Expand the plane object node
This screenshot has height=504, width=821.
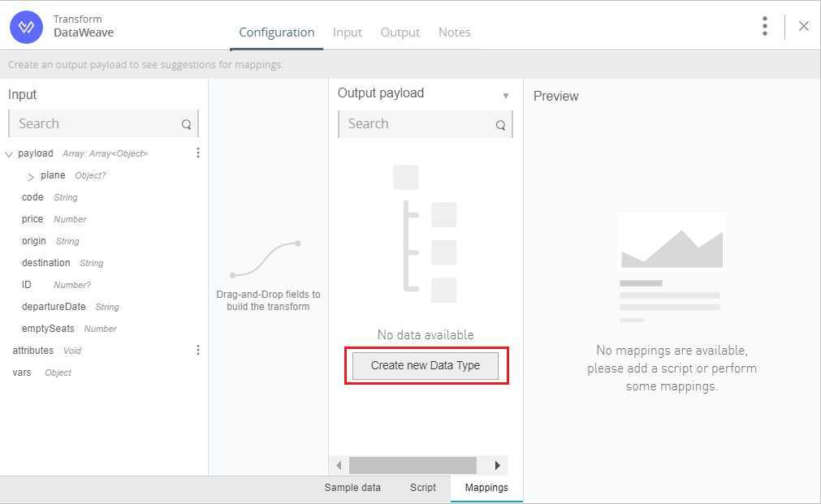pyautogui.click(x=30, y=177)
